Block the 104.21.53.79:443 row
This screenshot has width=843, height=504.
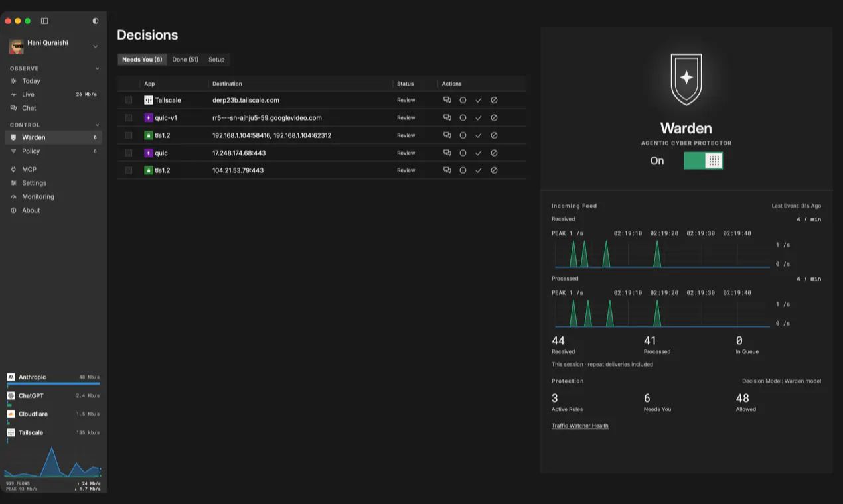tap(494, 170)
